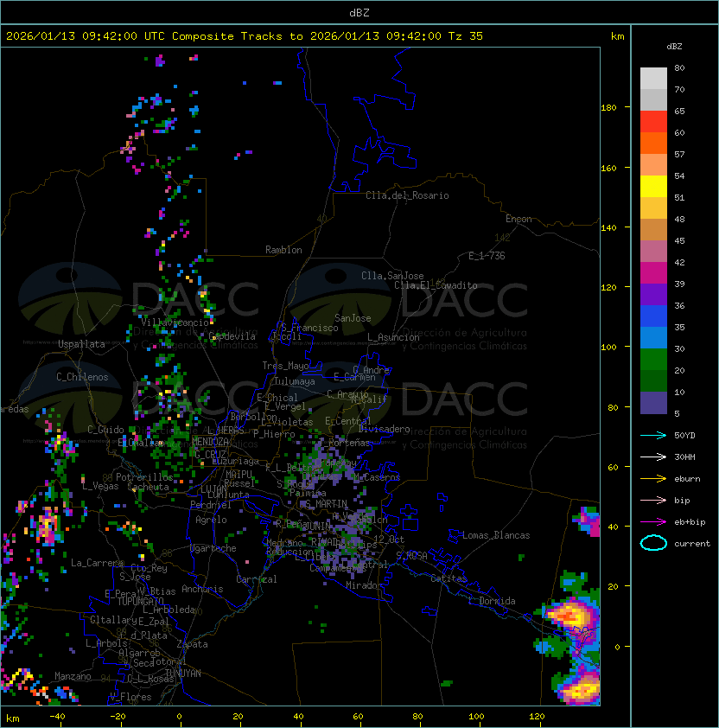This screenshot has height=728, width=719.
Task: Click the -40 tick on the horizontal axis
Action: 57,717
